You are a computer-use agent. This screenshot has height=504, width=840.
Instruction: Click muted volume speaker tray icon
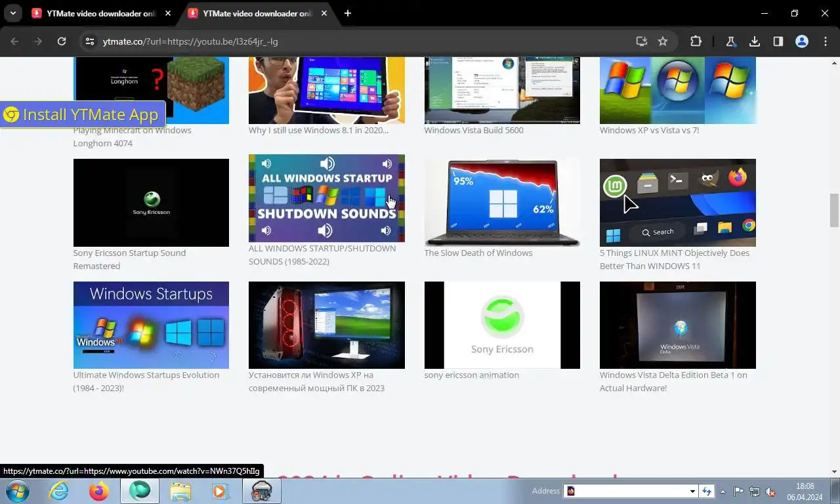click(771, 491)
